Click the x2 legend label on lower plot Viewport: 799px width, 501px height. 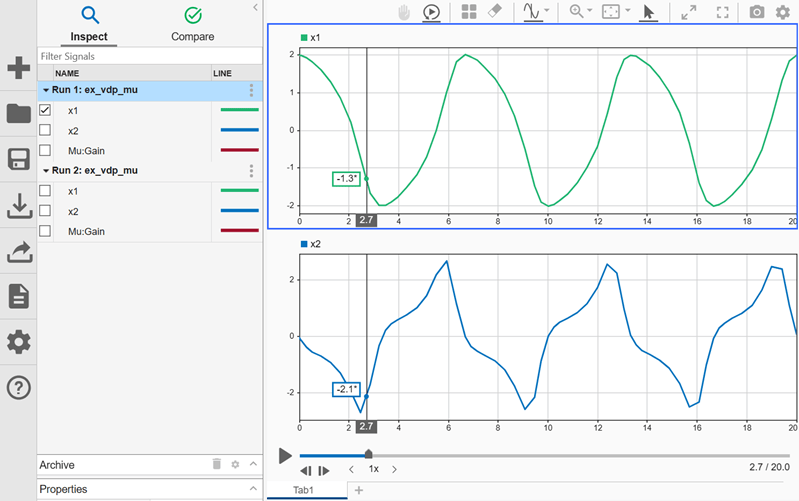coord(315,244)
